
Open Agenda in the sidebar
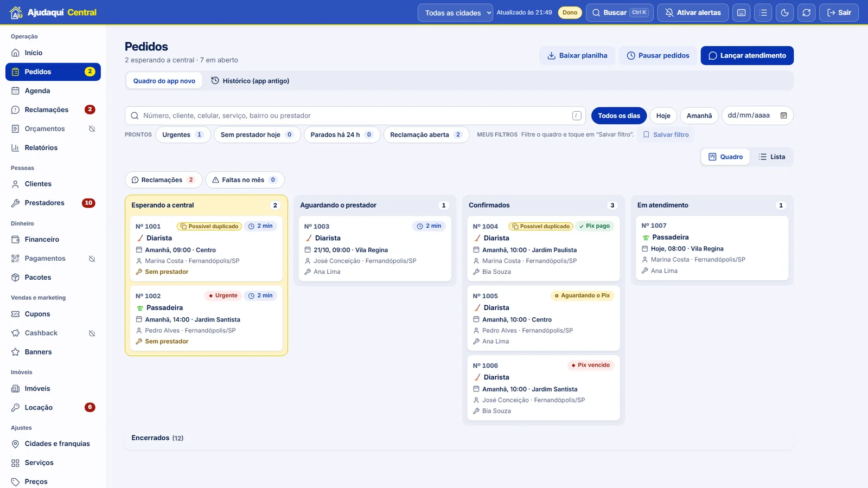pyautogui.click(x=53, y=91)
